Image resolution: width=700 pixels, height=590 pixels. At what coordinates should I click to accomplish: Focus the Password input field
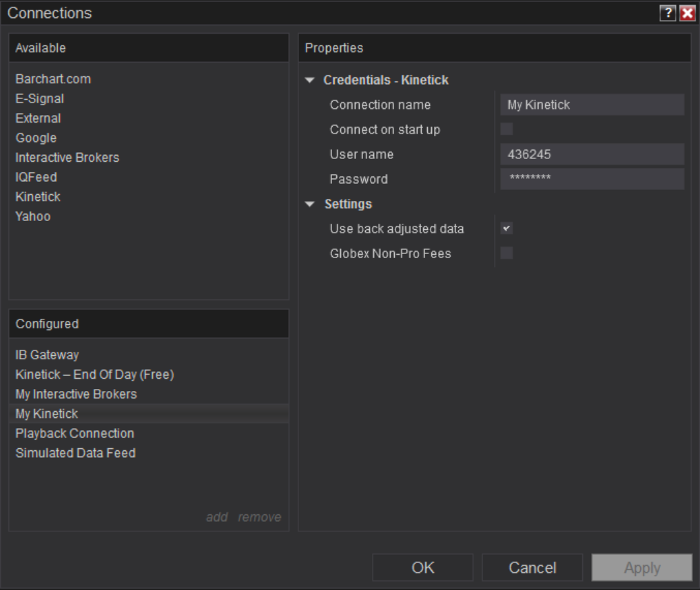pos(592,179)
